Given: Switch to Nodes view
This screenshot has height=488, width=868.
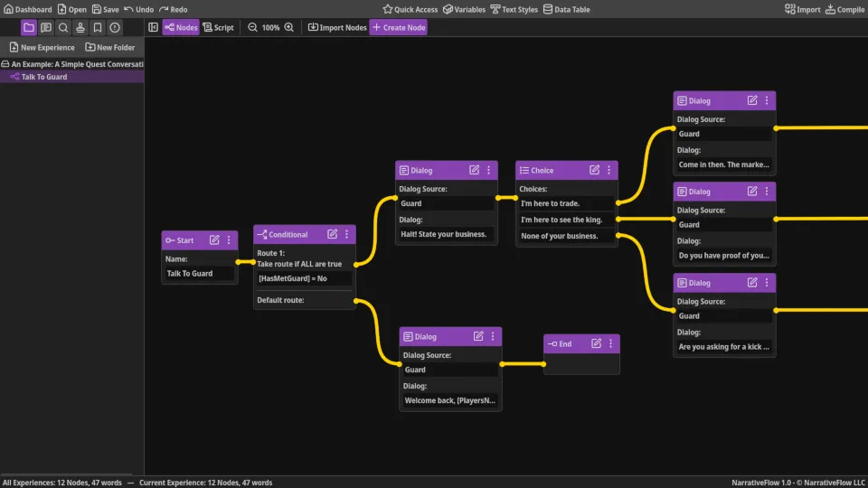Looking at the screenshot, I should (181, 27).
